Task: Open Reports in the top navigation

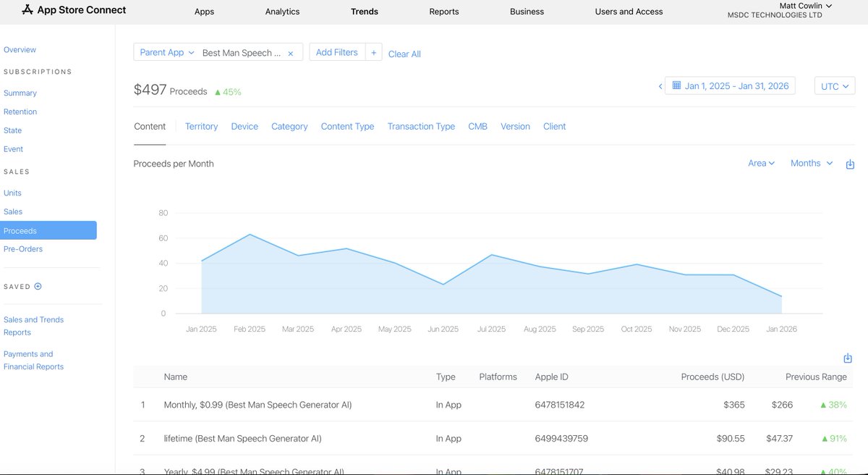Action: click(443, 12)
